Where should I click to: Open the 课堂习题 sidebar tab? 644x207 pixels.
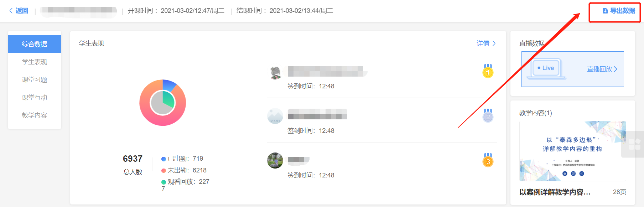point(35,80)
